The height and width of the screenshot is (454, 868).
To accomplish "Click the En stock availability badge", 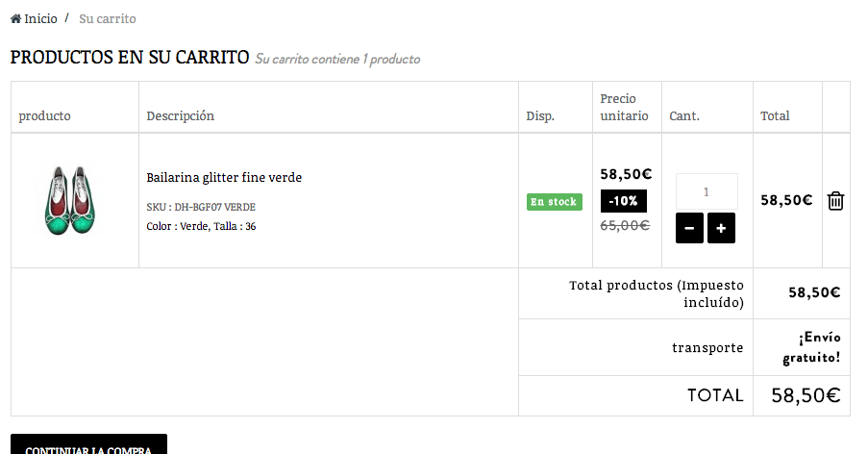I will [x=554, y=202].
